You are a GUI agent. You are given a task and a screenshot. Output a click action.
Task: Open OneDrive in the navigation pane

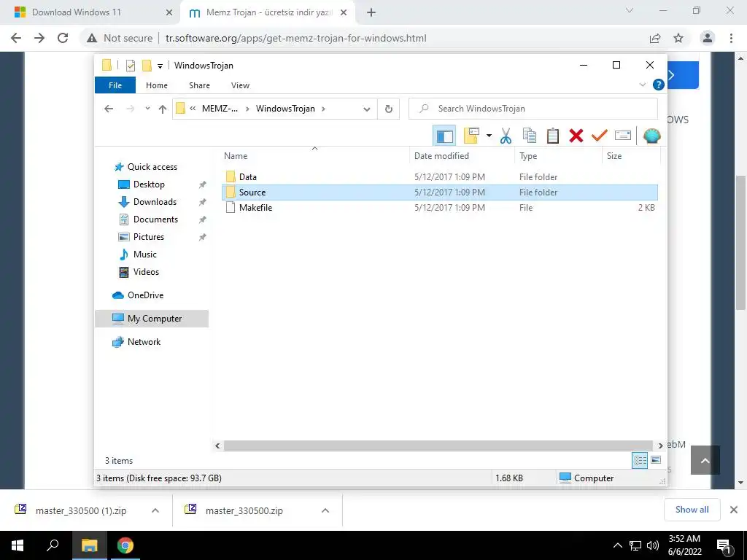145,295
